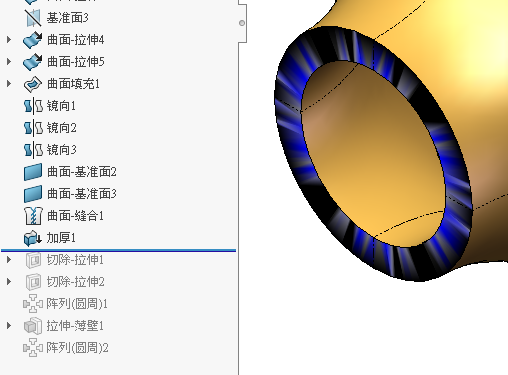Select the 阵列(圆周)1 label
Viewport: 508px width, 375px height.
pos(77,304)
